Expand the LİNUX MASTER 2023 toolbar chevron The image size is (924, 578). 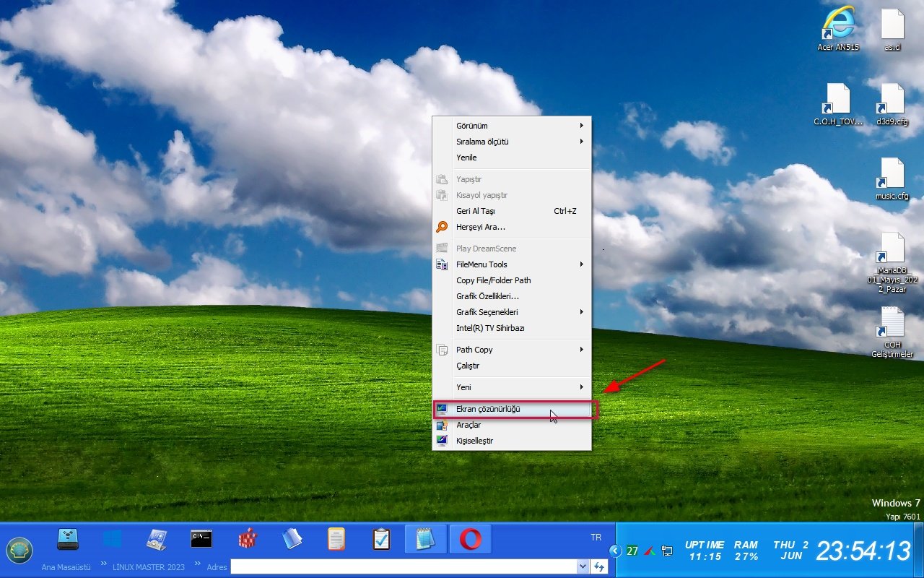(x=198, y=564)
